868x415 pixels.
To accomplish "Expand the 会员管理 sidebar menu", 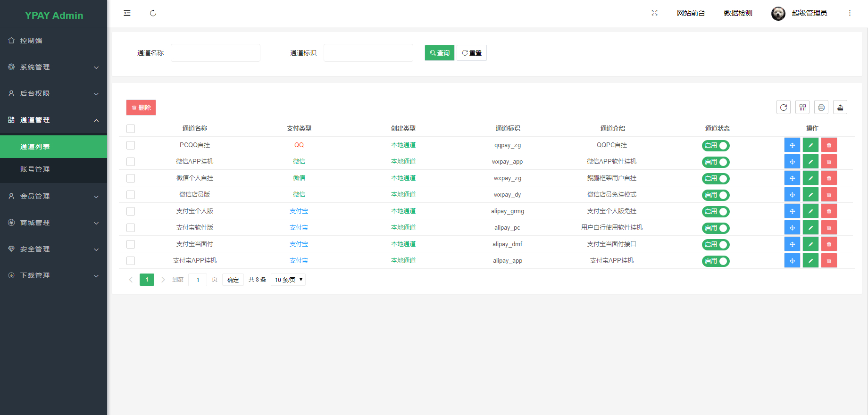I will click(53, 196).
